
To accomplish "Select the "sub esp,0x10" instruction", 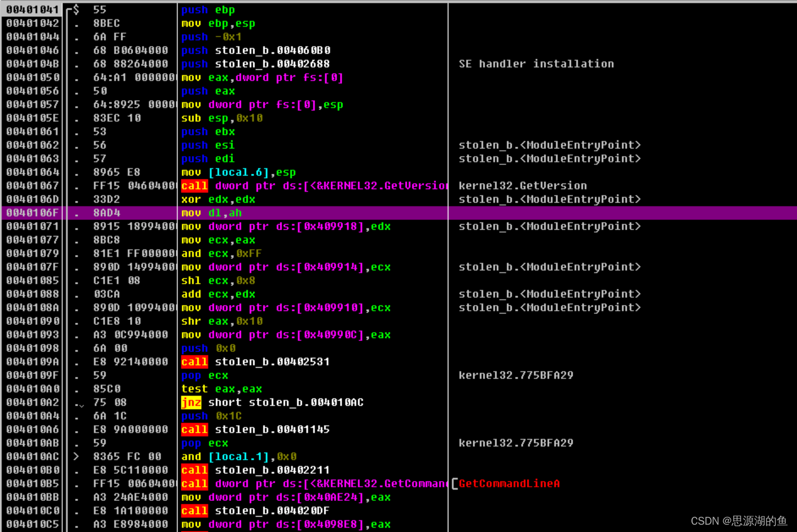I will (222, 118).
